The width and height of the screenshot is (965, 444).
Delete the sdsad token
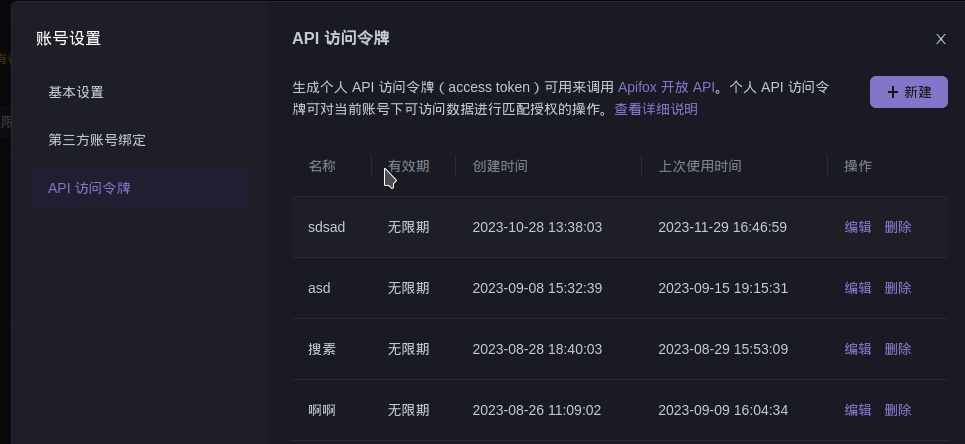point(898,227)
